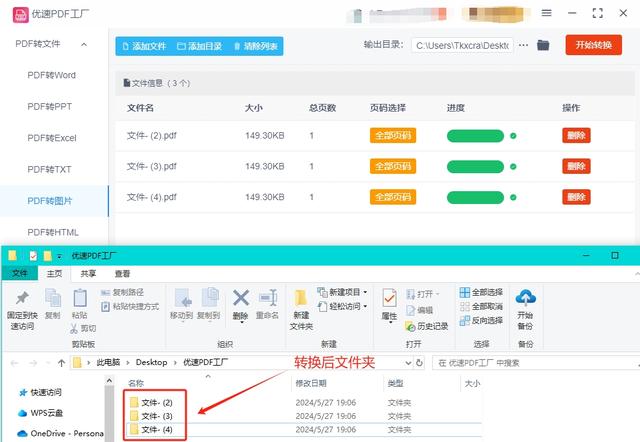Click 全部页码 for 文件- (2).pdf

point(393,135)
